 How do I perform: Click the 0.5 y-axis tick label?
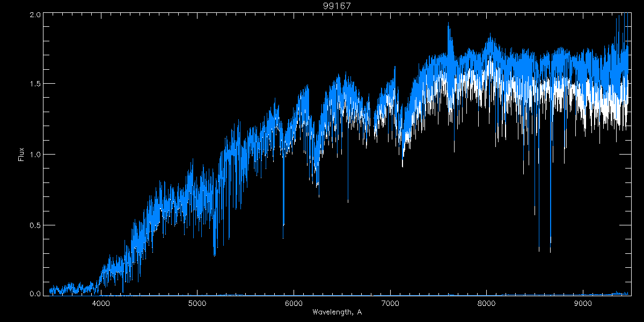point(35,224)
